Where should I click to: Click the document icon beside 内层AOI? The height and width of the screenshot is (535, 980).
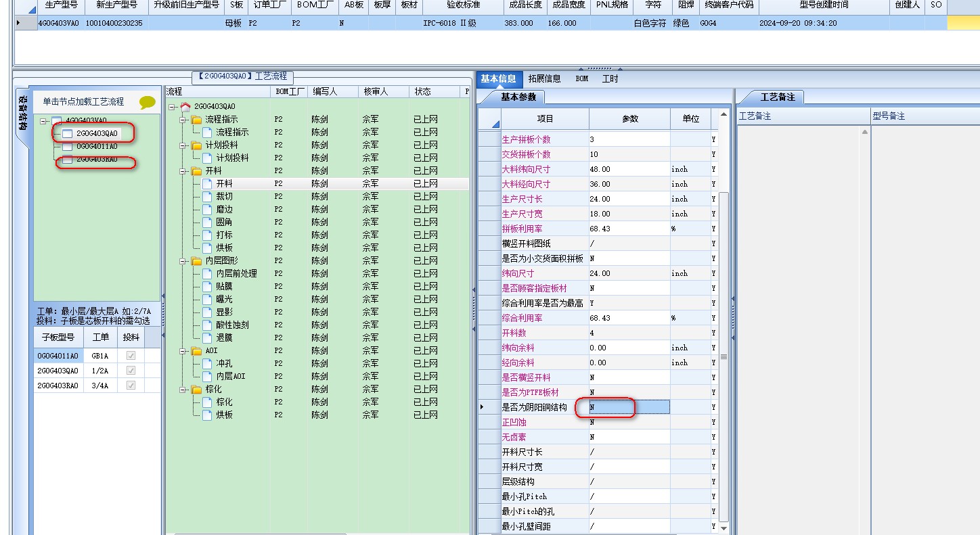tap(207, 377)
